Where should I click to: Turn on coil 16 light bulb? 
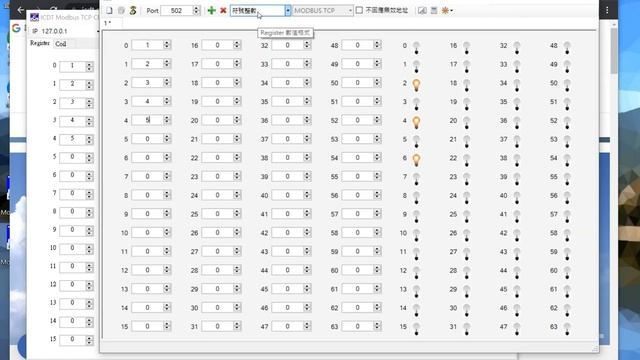(x=467, y=47)
